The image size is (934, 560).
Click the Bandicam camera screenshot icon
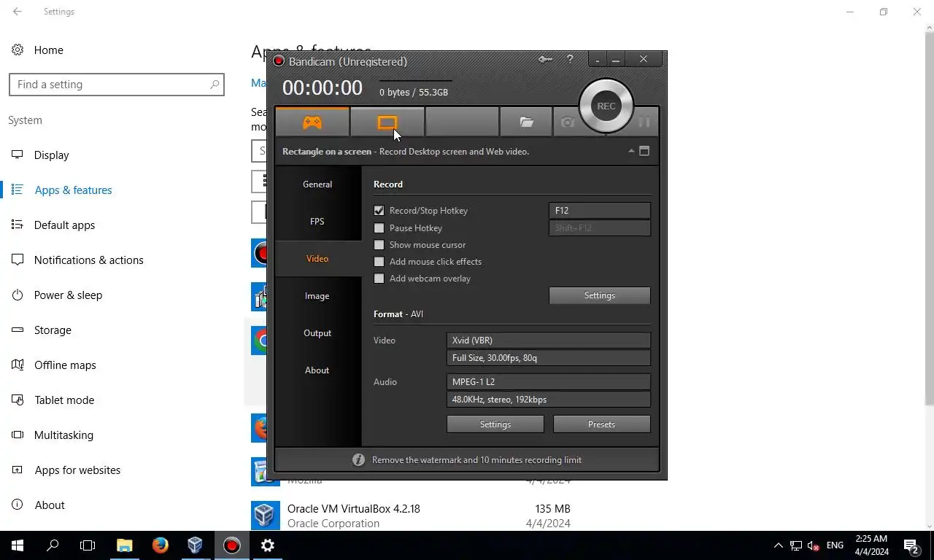[568, 122]
